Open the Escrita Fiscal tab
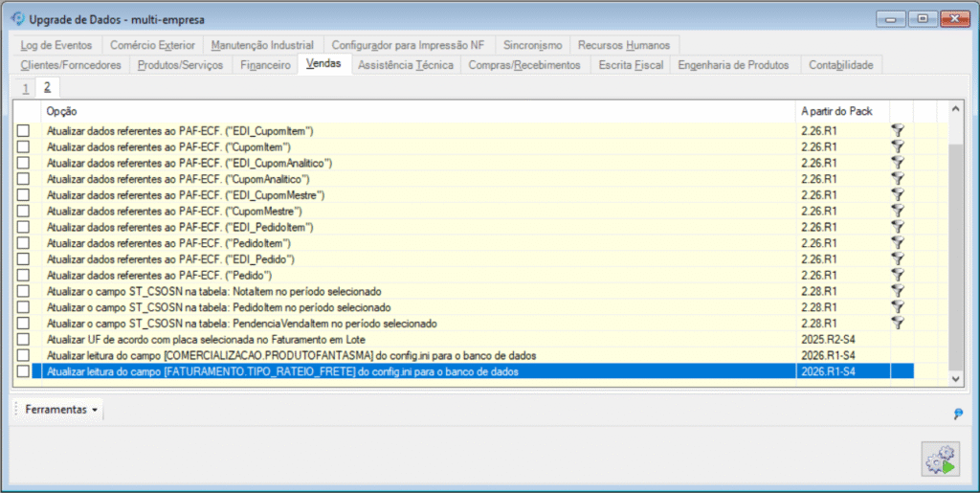This screenshot has width=980, height=493. [x=629, y=65]
